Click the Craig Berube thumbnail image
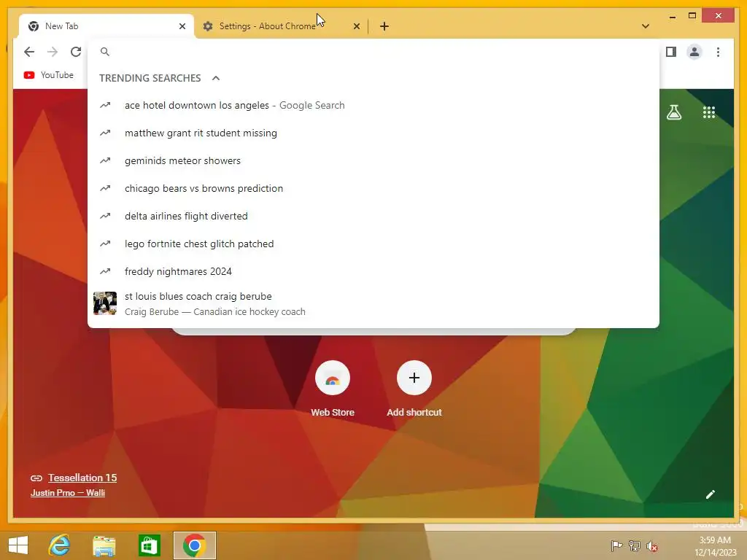Screen dimensions: 747x560 point(105,303)
